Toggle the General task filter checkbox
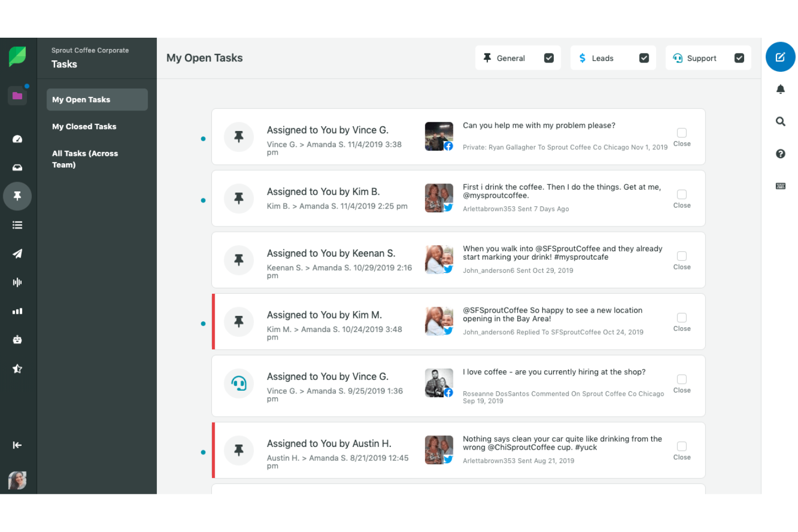 click(x=549, y=58)
